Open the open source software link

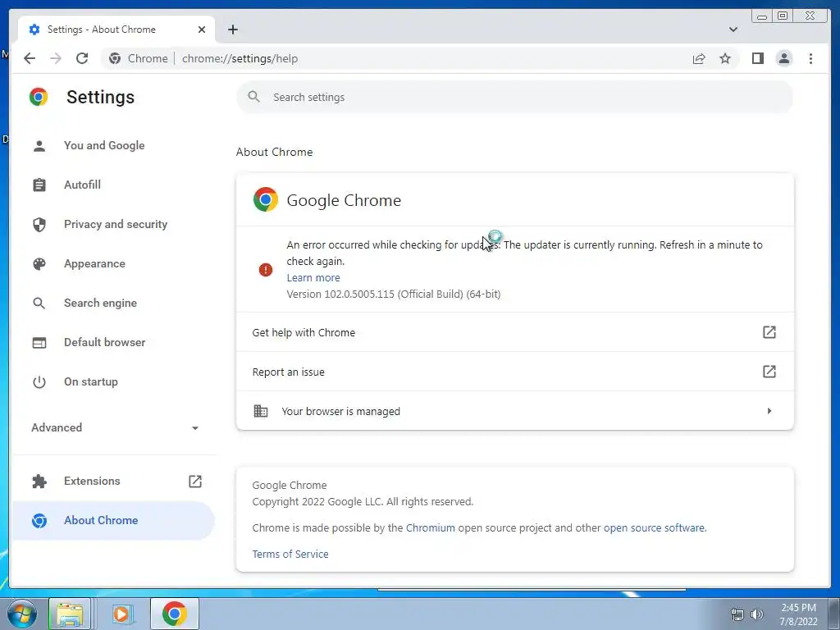[x=654, y=527]
